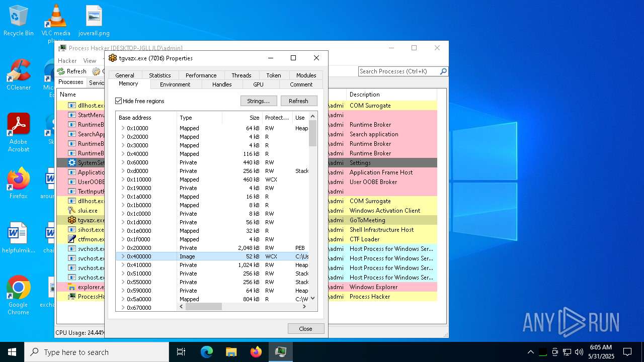Viewport: 644px width, 362px height.
Task: Click Close button in Properties dialog
Action: click(x=305, y=329)
